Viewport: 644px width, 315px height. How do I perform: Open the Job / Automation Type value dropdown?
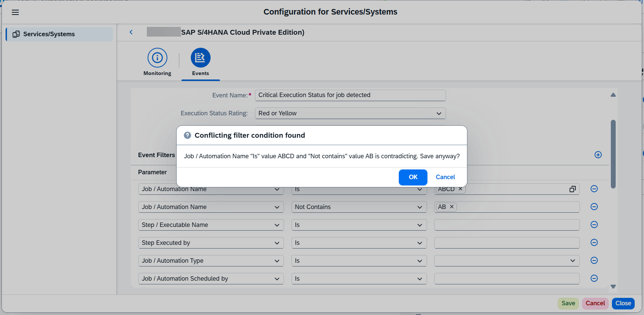572,261
